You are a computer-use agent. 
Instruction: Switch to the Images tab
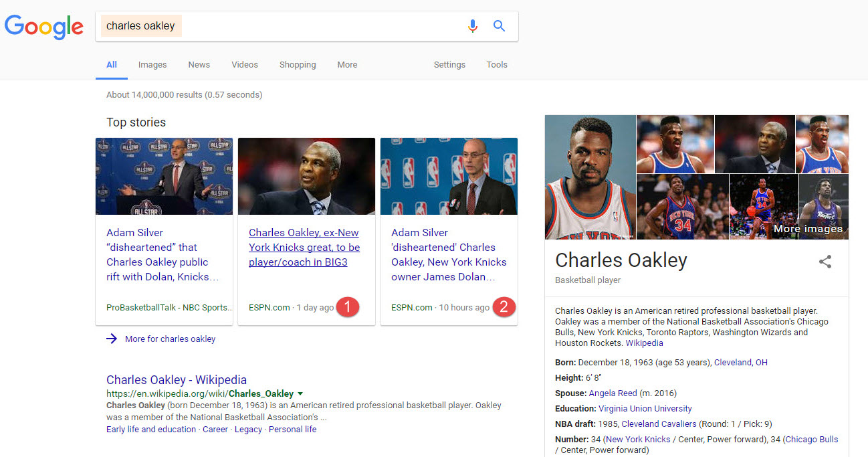pos(152,65)
